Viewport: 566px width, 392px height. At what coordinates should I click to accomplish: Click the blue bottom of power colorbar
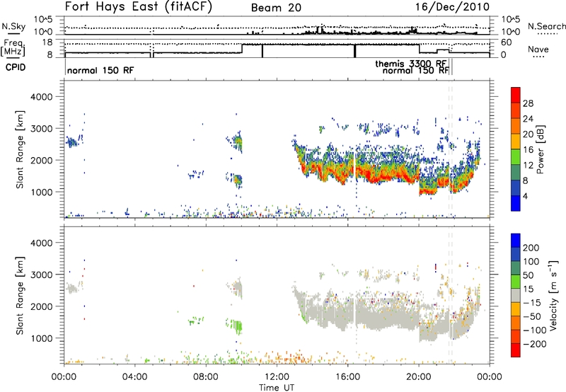(516, 203)
